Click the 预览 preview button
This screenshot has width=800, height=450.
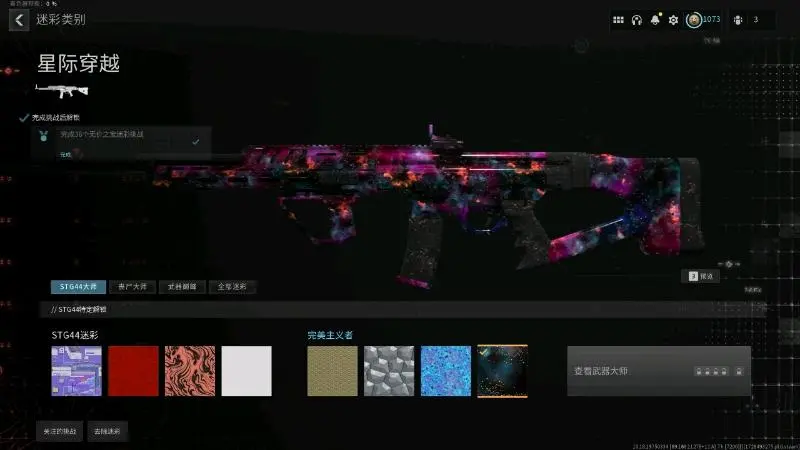point(702,276)
